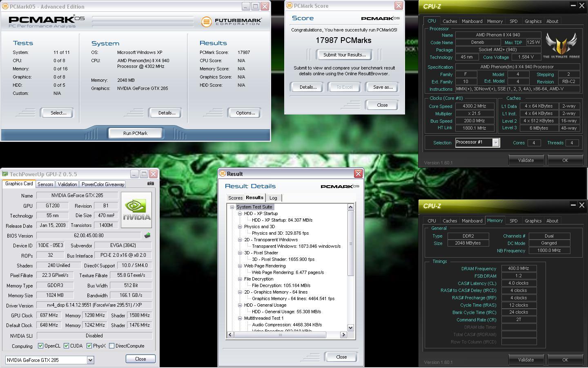
Task: Close the Result window via title X
Action: (x=358, y=174)
